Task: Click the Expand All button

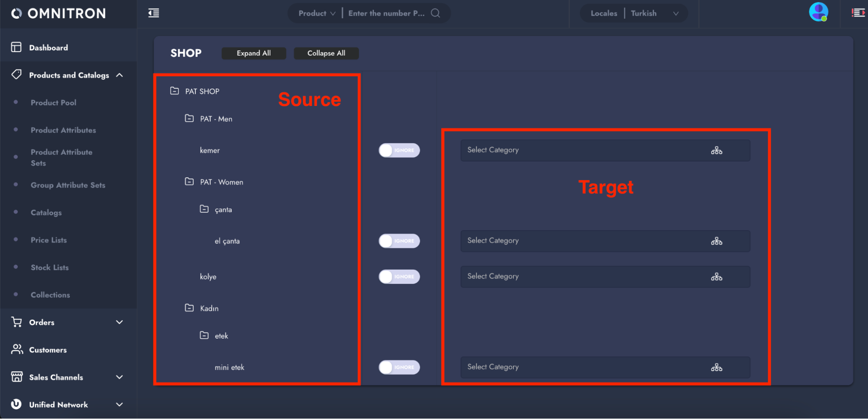Action: click(x=254, y=53)
